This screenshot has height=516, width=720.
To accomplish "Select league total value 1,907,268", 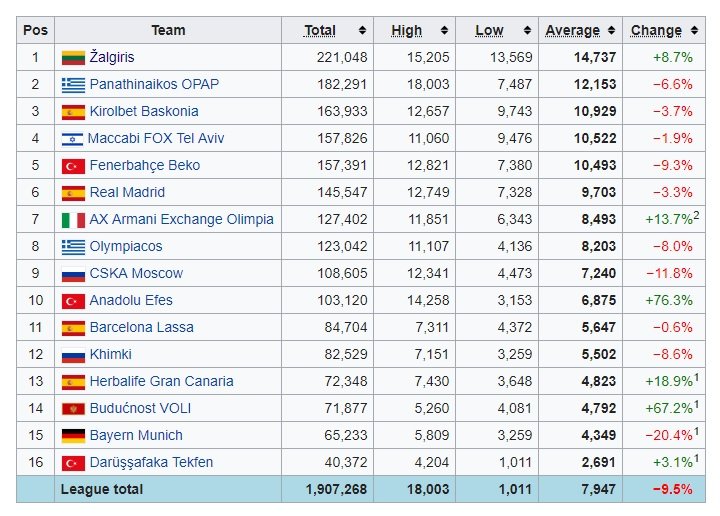I will [x=337, y=489].
